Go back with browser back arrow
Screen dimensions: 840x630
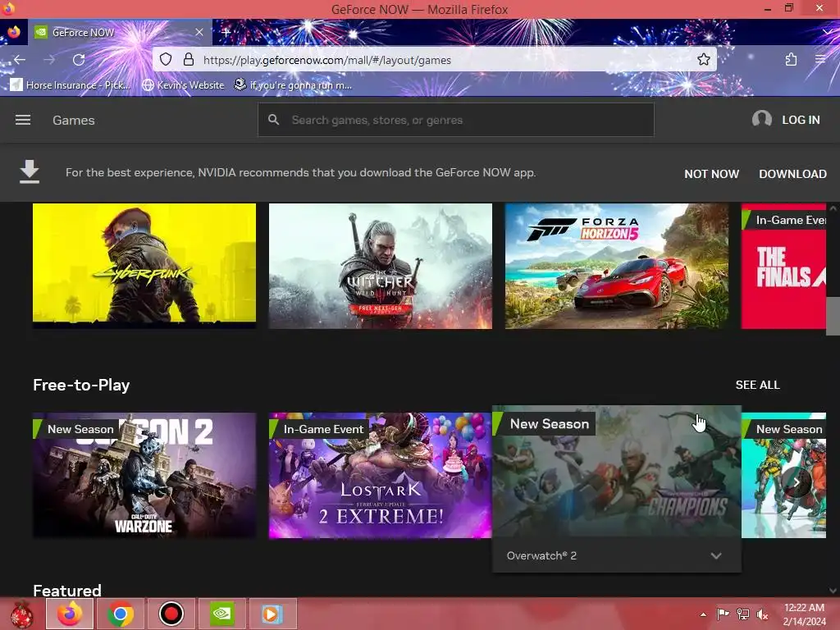click(20, 59)
